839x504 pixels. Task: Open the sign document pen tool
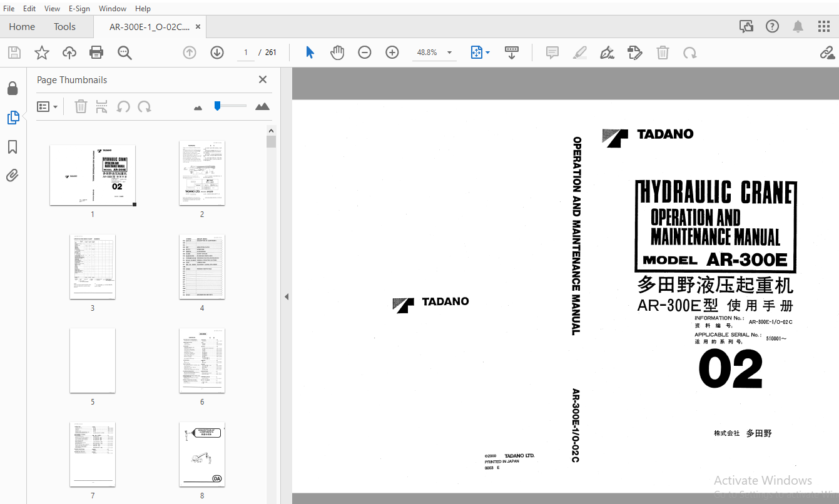click(x=607, y=53)
